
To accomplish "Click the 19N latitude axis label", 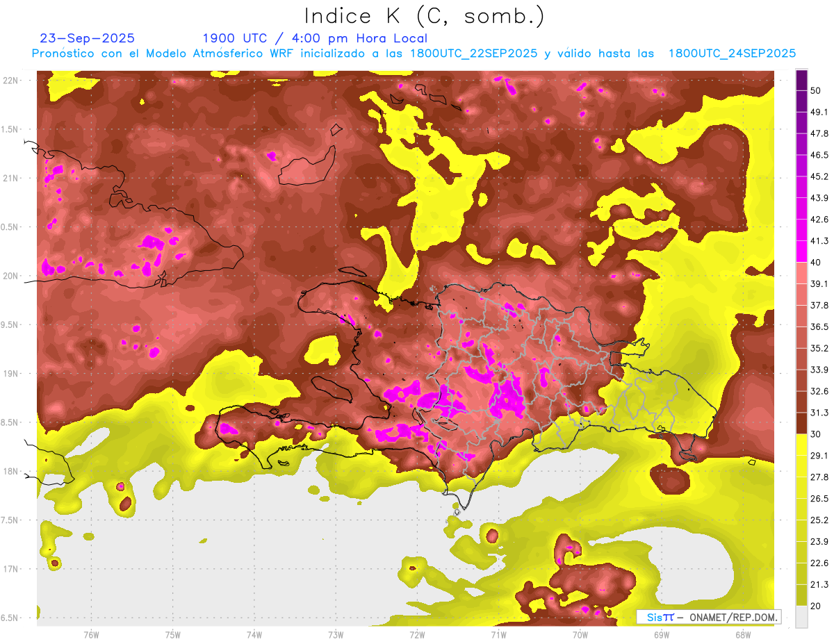I will pyautogui.click(x=12, y=373).
